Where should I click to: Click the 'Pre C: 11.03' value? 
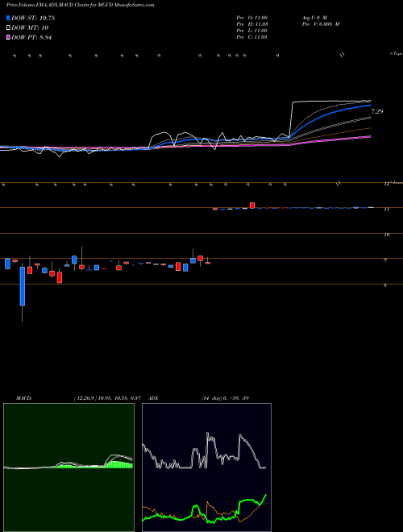point(252,37)
